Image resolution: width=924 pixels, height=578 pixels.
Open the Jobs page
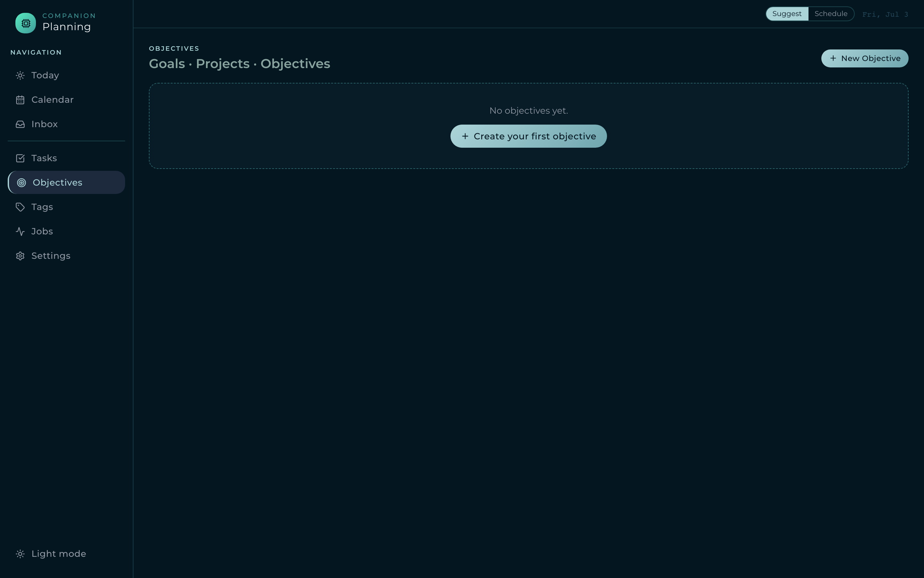tap(66, 231)
